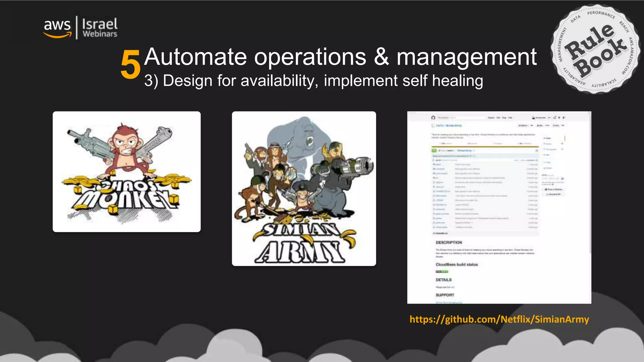
Task: Click the DESCRIPTION heading in README
Action: [x=449, y=243]
